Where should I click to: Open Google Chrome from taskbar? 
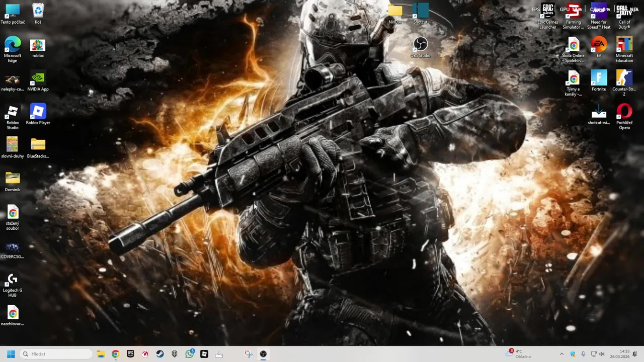tap(115, 354)
